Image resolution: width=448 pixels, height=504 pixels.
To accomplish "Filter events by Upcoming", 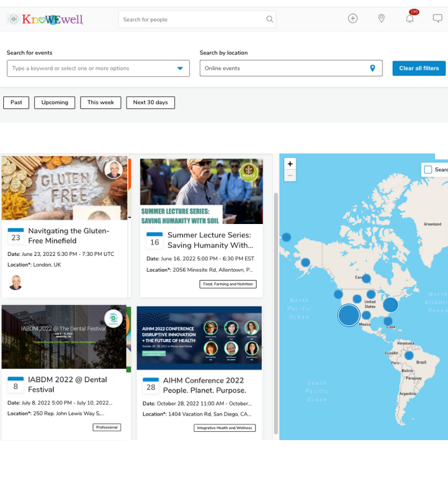I will click(x=55, y=102).
